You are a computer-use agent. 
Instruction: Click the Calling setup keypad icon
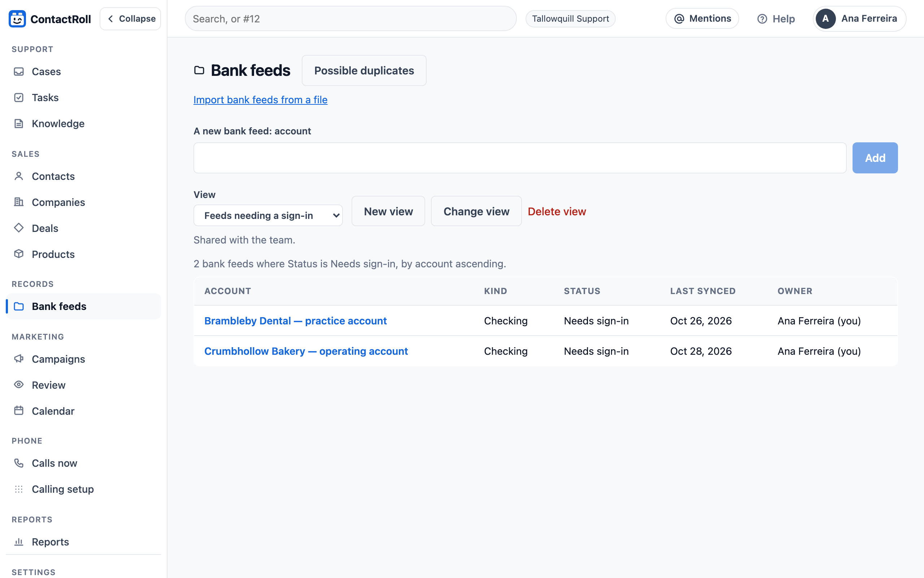point(19,489)
